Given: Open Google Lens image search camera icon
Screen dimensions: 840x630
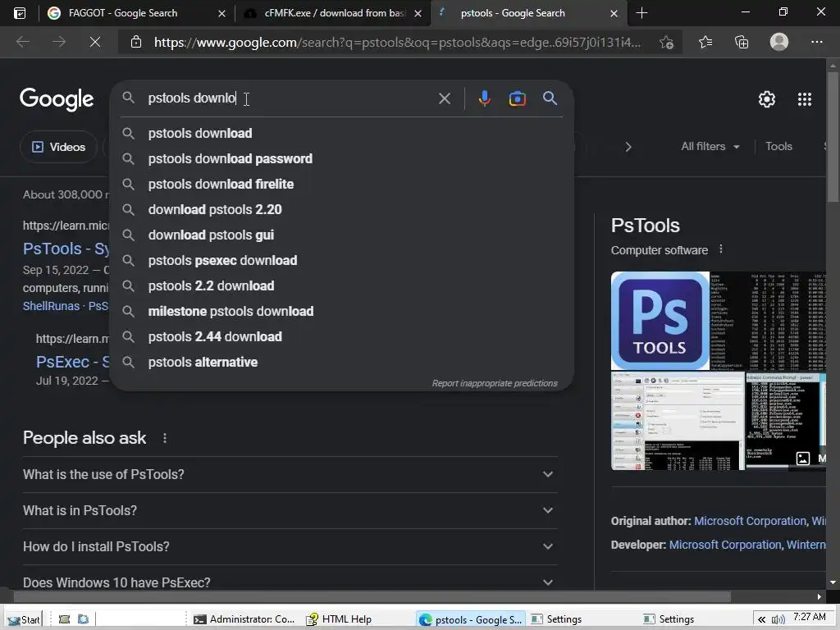Looking at the screenshot, I should point(517,98).
